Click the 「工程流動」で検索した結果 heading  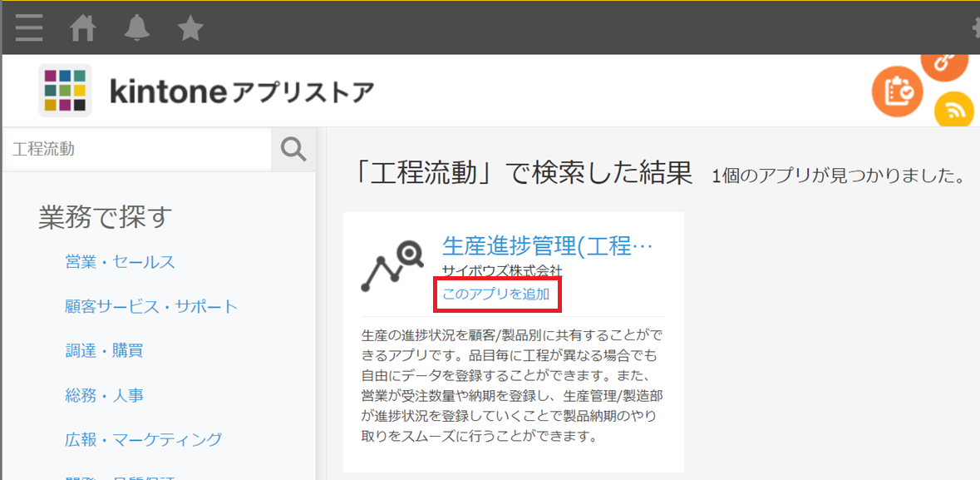pos(523,172)
